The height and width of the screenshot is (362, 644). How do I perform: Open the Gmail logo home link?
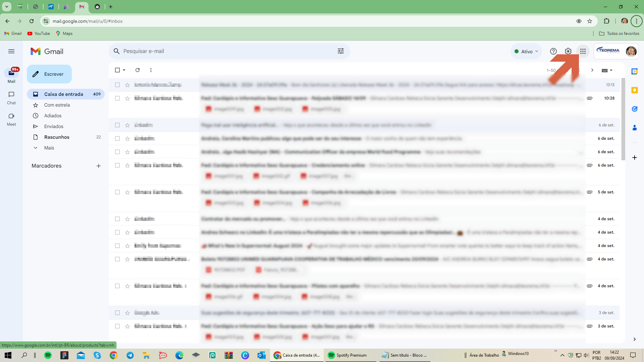pyautogui.click(x=47, y=51)
